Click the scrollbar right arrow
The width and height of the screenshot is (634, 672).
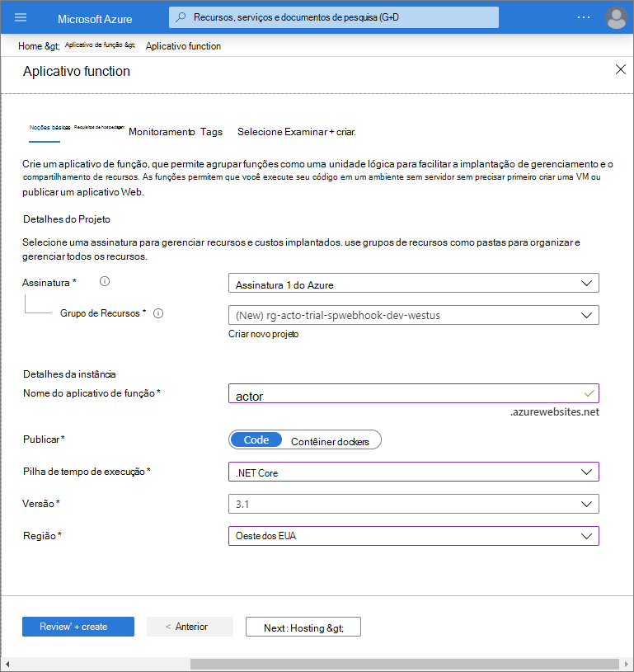626,665
